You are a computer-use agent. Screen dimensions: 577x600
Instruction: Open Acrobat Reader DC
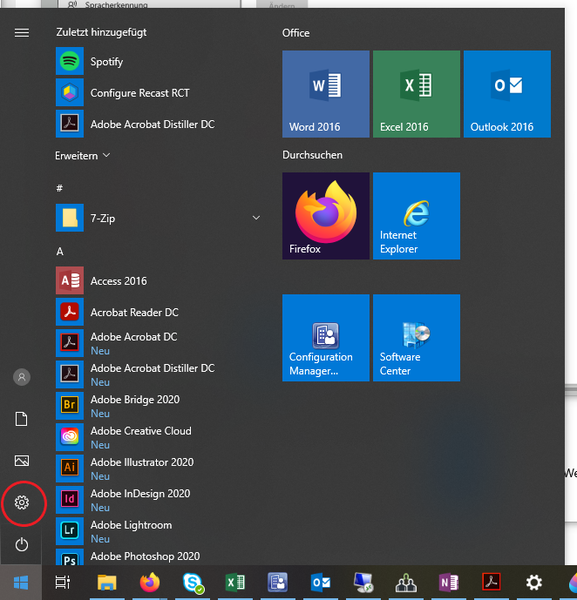(x=159, y=312)
